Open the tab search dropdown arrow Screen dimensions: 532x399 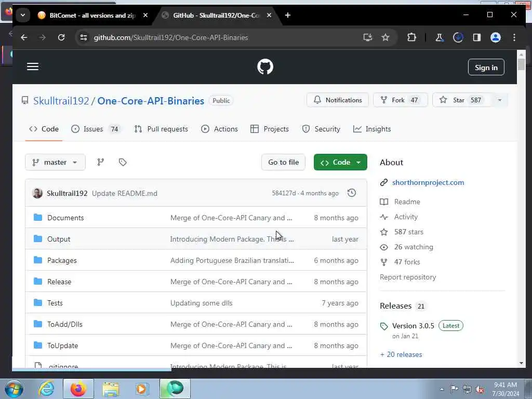coord(23,15)
